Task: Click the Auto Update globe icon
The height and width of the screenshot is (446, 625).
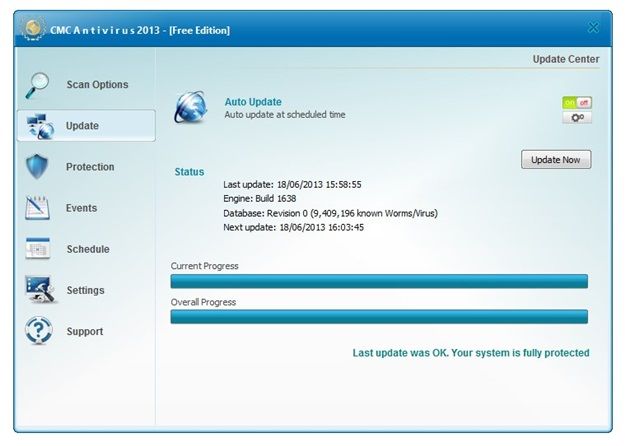Action: (191, 107)
